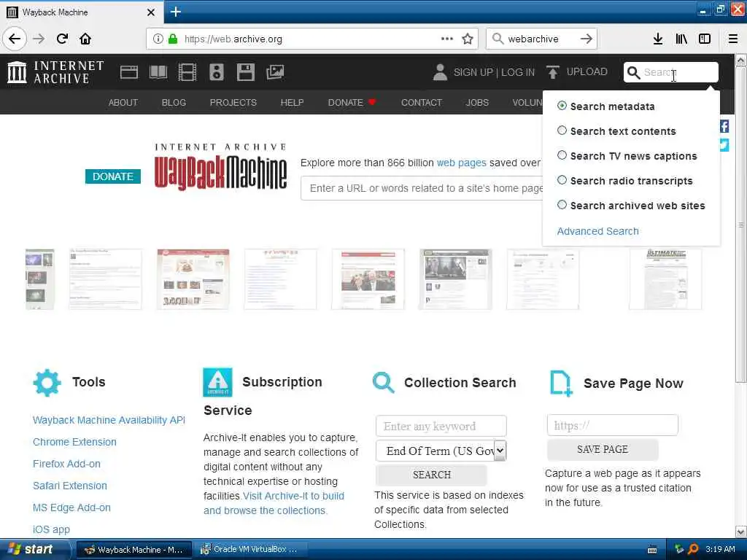The height and width of the screenshot is (560, 747).
Task: Click the Upload arrow icon
Action: (x=553, y=72)
